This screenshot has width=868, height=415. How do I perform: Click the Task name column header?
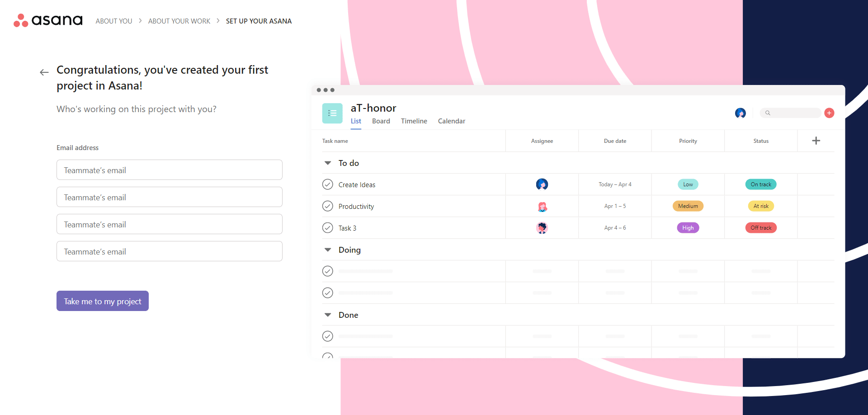335,141
